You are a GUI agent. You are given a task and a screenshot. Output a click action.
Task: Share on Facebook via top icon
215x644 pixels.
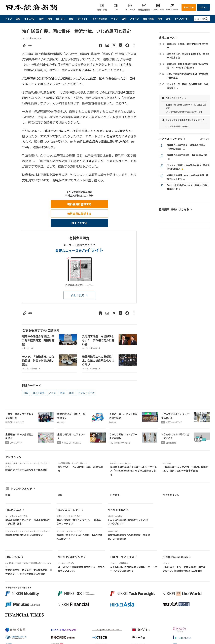[x=127, y=45]
